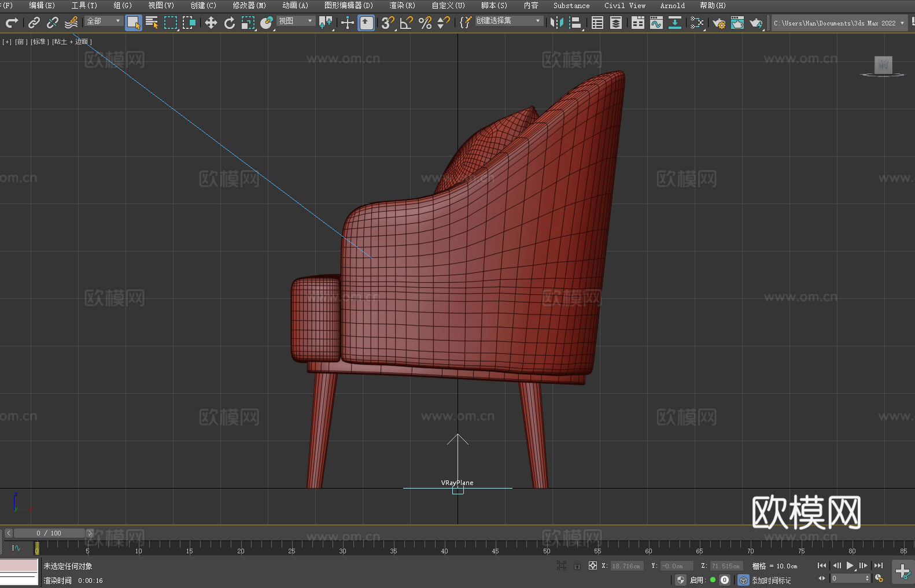Click the time slider 0 / 100 handle

49,533
